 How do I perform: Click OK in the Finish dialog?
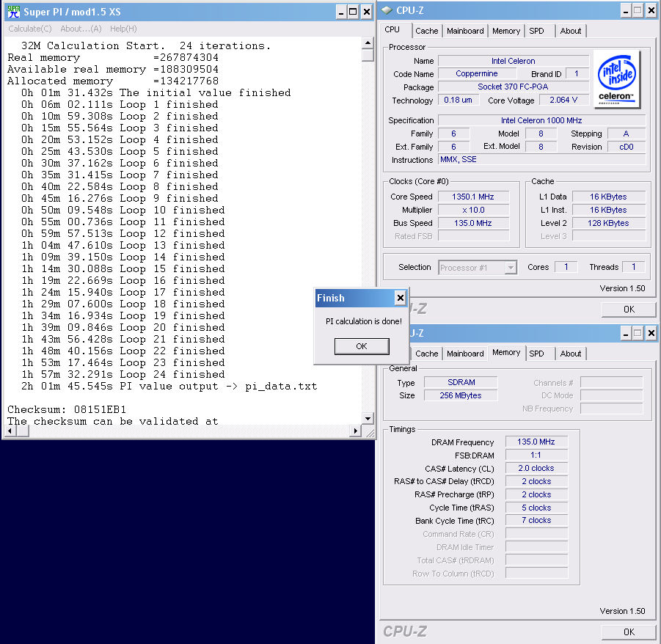[362, 346]
